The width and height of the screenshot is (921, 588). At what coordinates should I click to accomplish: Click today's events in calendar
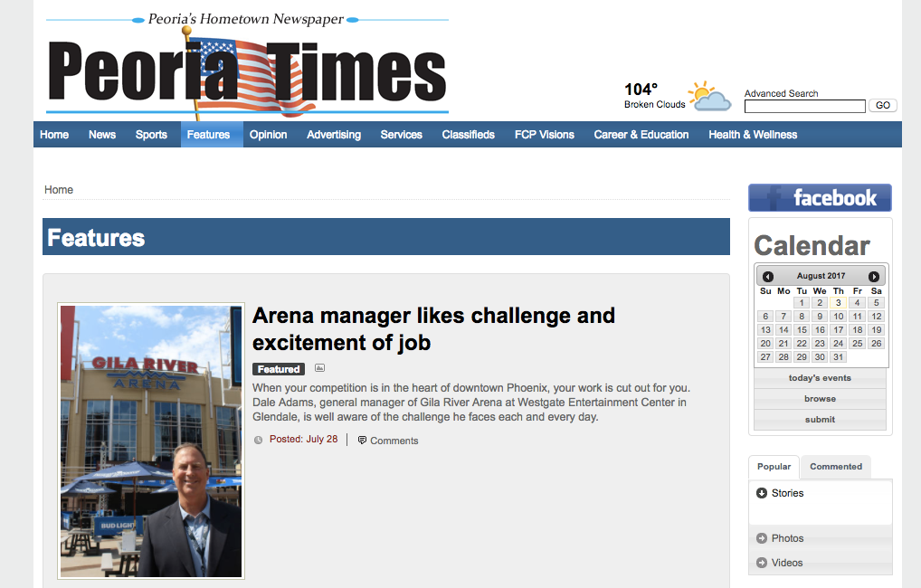[820, 378]
